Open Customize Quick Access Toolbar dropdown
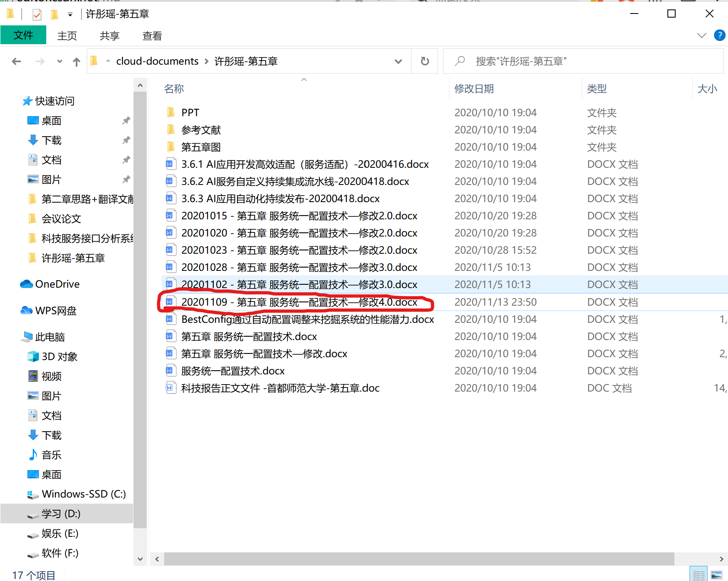The width and height of the screenshot is (728, 581). 70,15
